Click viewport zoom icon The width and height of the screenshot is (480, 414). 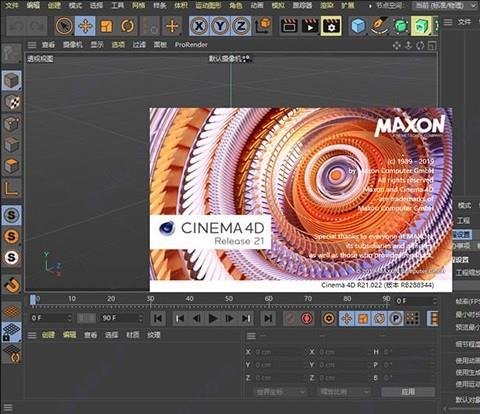coord(409,45)
